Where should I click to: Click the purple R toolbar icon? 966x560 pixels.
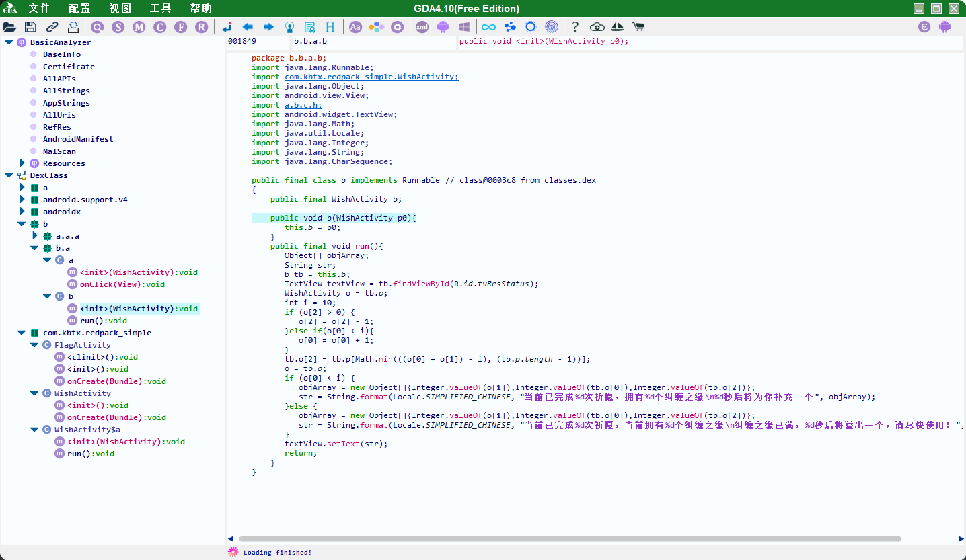click(201, 27)
